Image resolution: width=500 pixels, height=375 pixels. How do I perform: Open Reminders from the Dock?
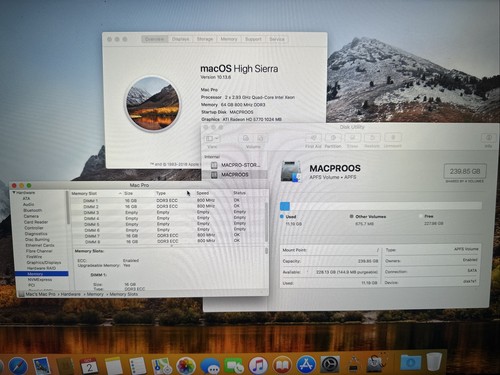[137, 366]
